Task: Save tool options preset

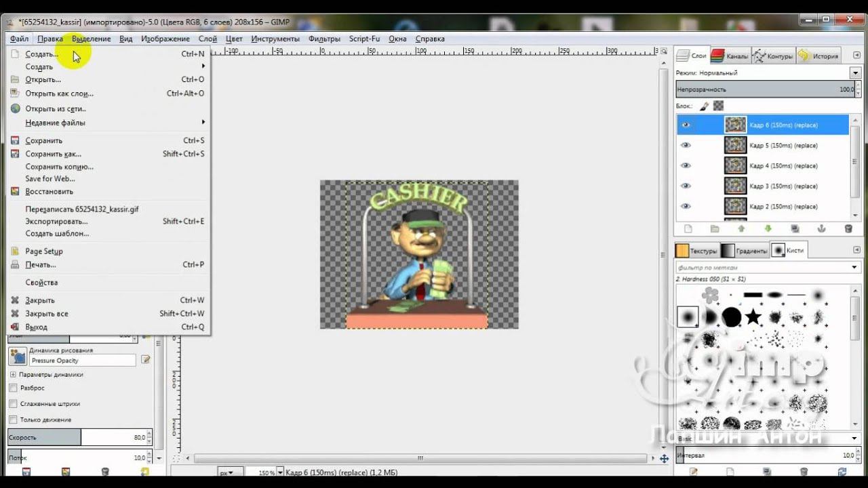Action: [x=26, y=472]
